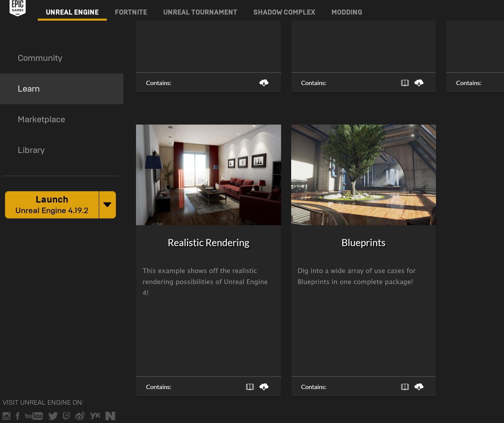Open Unreal Engine's Facebook page
This screenshot has width=504, height=423.
(x=18, y=416)
